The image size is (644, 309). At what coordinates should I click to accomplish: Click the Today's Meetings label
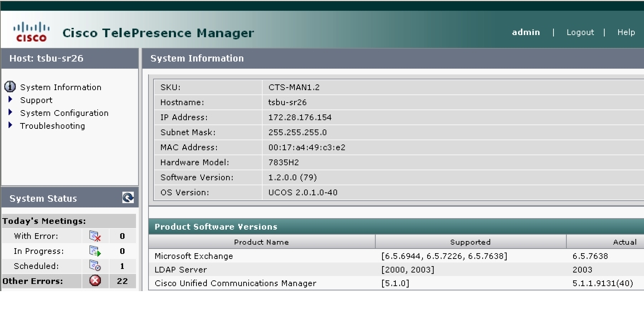pyautogui.click(x=44, y=221)
